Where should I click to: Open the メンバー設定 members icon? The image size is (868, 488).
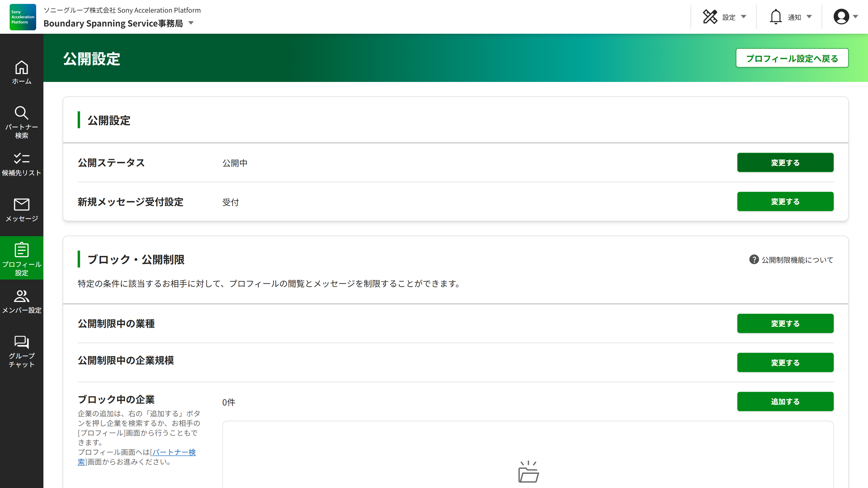22,297
